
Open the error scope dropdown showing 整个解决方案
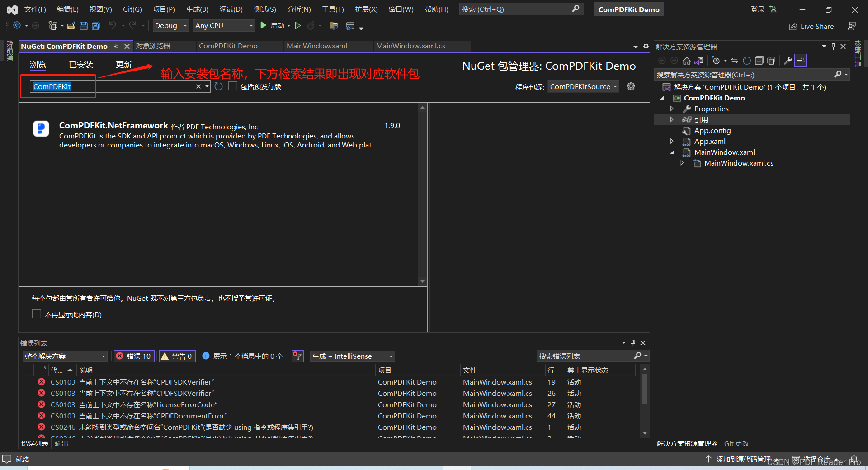(65, 356)
